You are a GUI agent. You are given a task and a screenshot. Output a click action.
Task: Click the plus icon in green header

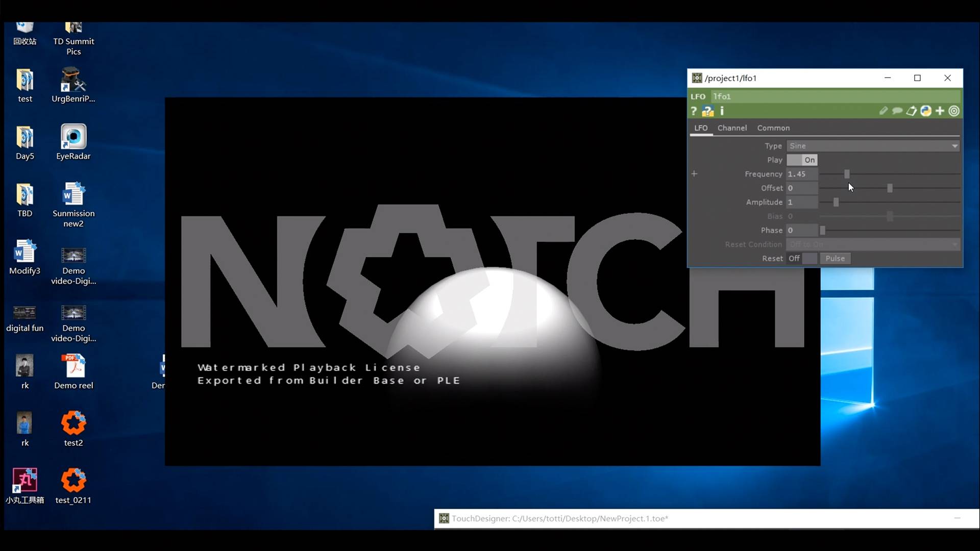pyautogui.click(x=940, y=111)
